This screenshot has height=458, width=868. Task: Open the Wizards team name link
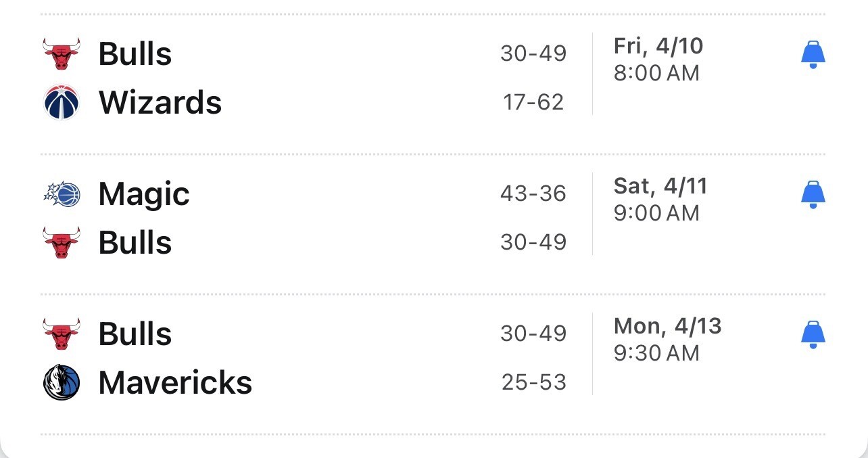(x=160, y=102)
